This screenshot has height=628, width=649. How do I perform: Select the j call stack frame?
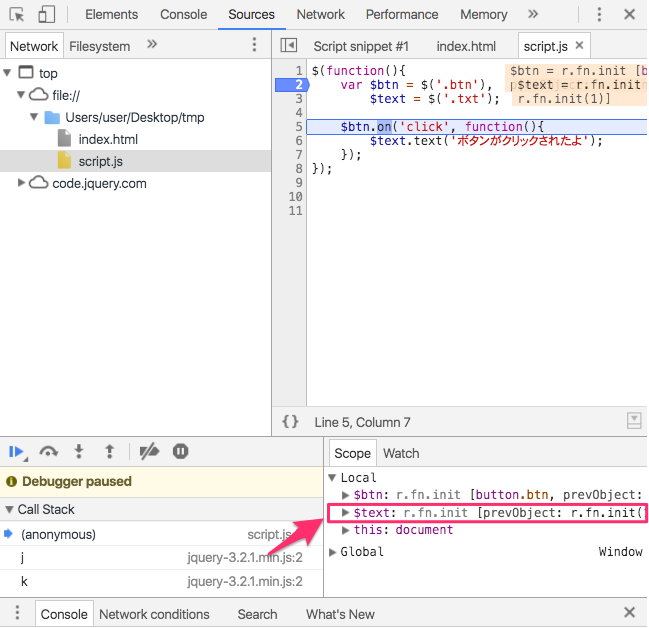point(161,558)
